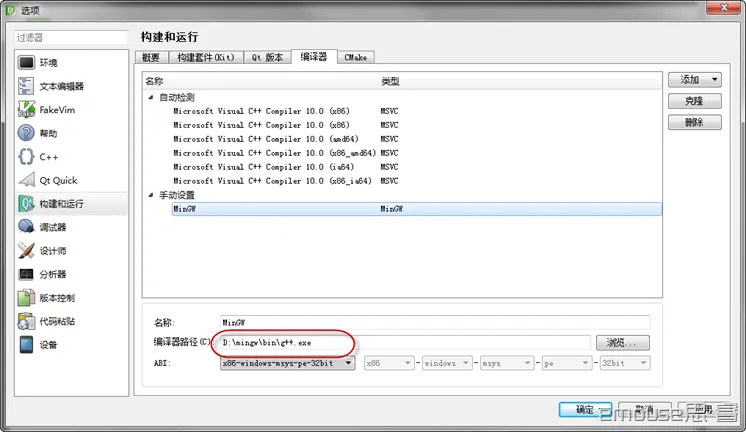Select the MinGW compiler row

417,209
